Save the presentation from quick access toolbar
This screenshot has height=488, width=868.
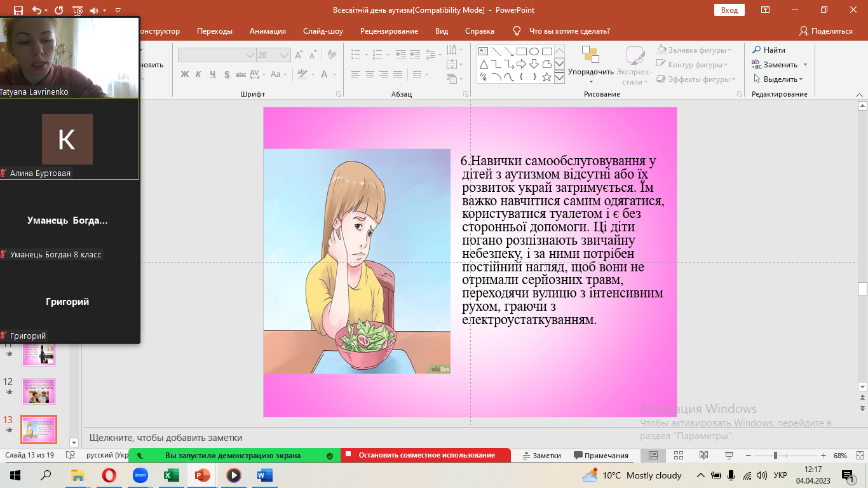[18, 10]
